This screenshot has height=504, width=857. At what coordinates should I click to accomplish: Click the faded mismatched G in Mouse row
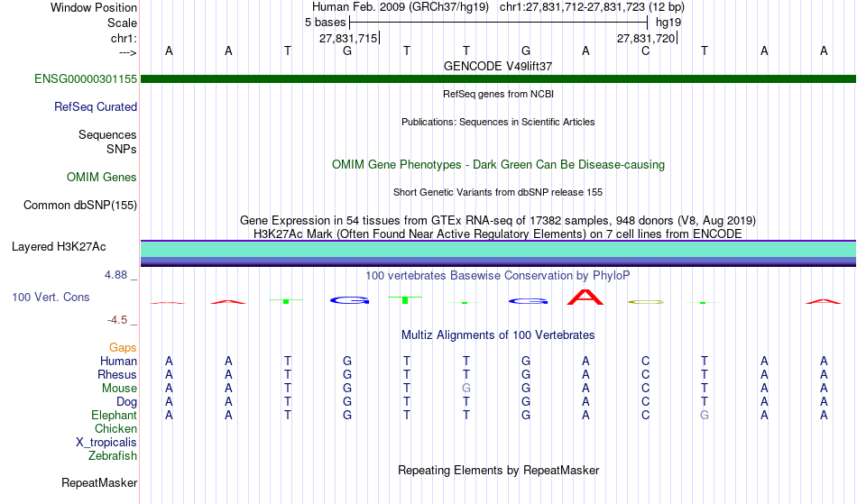pos(466,389)
